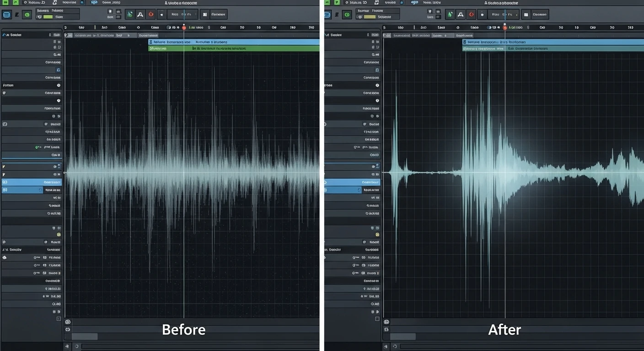
Task: Toggle the green power button in Before toolbar
Action: tap(27, 15)
